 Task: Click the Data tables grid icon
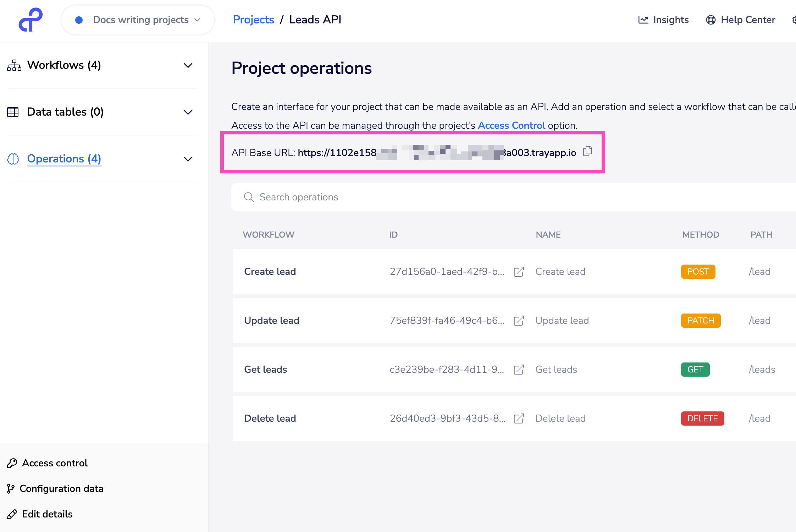pos(13,112)
